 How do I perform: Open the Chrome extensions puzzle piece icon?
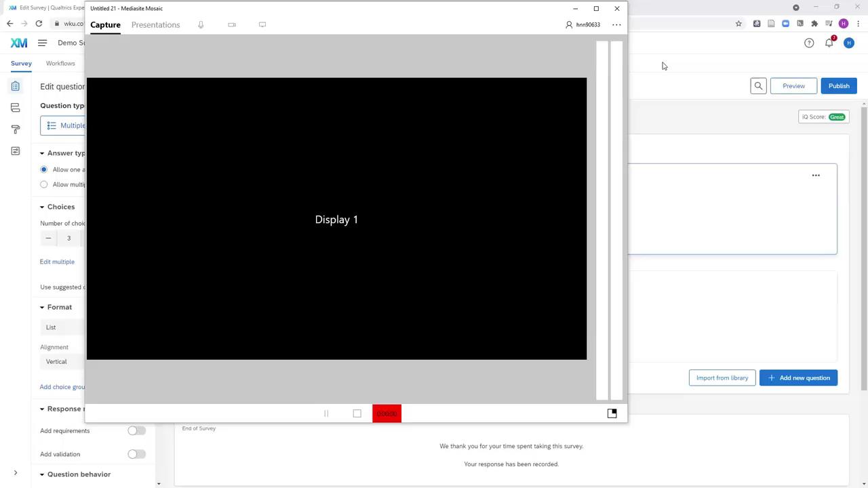pyautogui.click(x=814, y=24)
